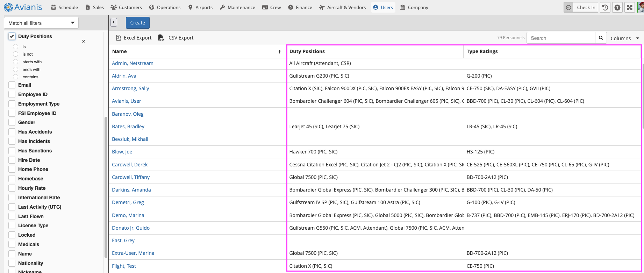
Task: Remove the Duty Positions filter
Action: (x=84, y=41)
